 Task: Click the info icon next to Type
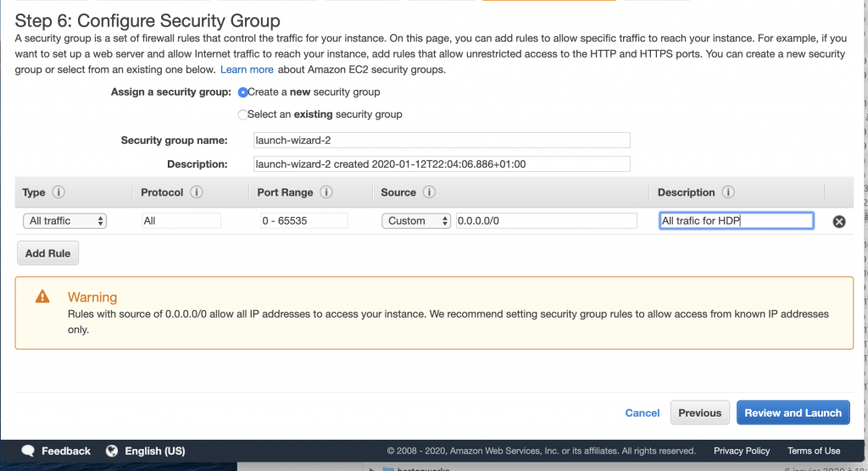[59, 192]
